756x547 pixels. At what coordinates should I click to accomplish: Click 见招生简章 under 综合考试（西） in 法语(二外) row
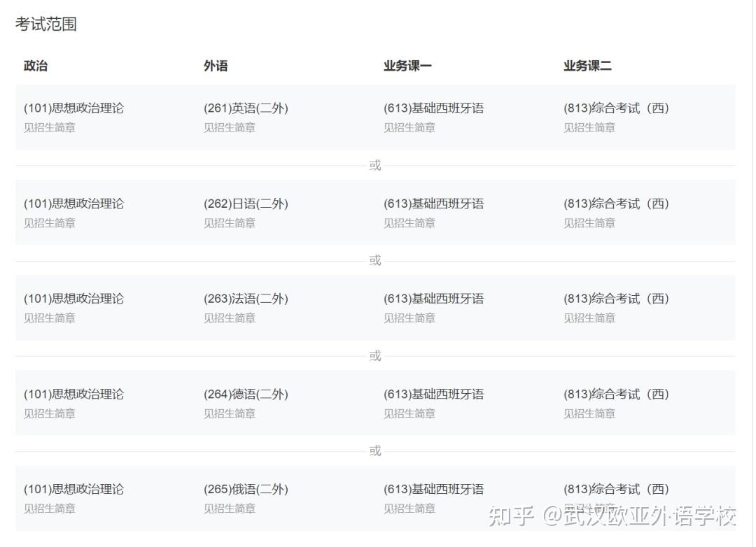[x=589, y=318]
